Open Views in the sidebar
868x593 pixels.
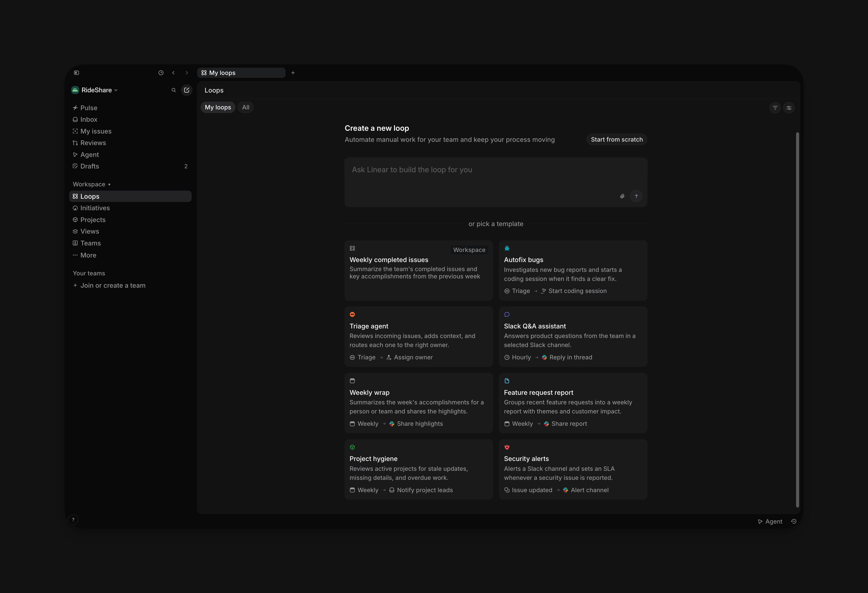(130, 231)
